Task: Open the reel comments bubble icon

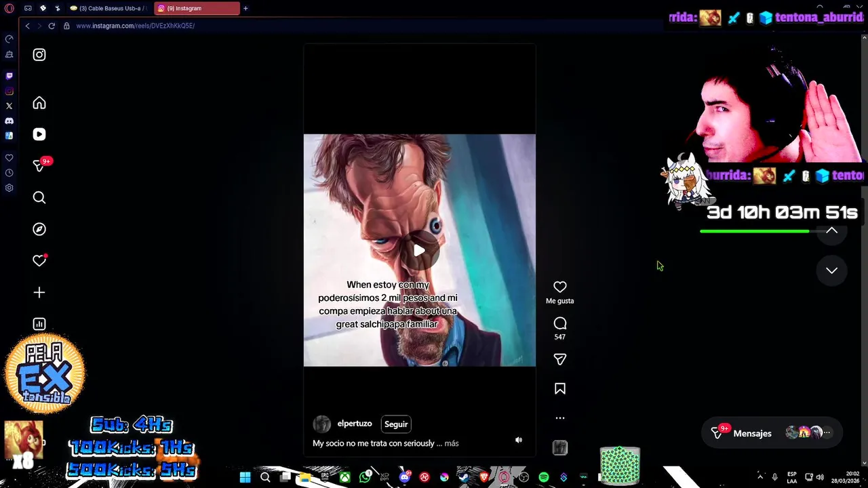Action: click(x=560, y=323)
